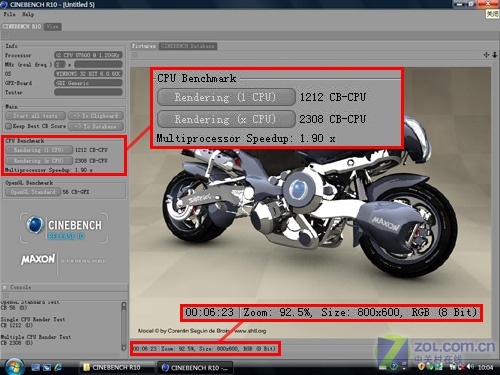Screen dimensions: 500x375
Task: Click the taskbar clock showing 10:04
Action: pyautogui.click(x=485, y=367)
